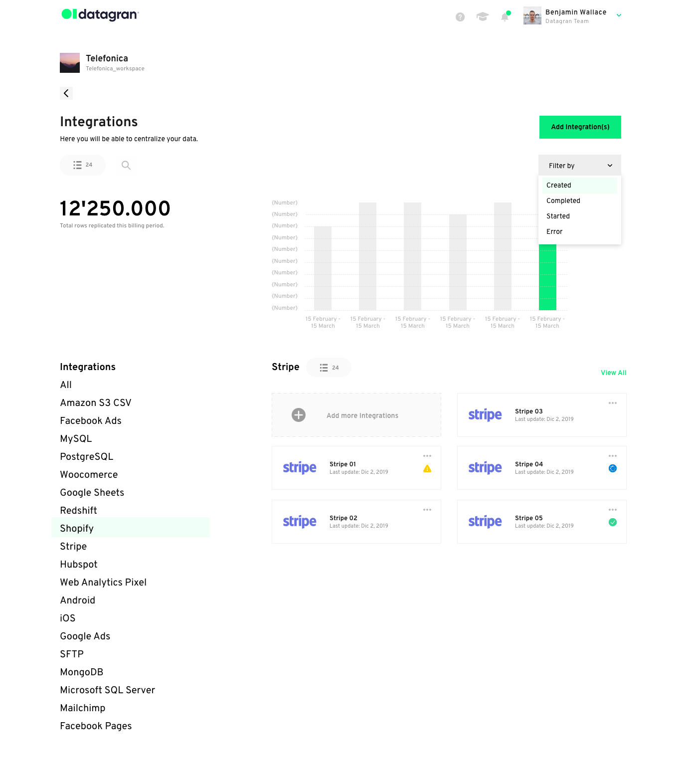Click the green highlighted chart bar
This screenshot has width=681, height=784.
click(x=547, y=277)
